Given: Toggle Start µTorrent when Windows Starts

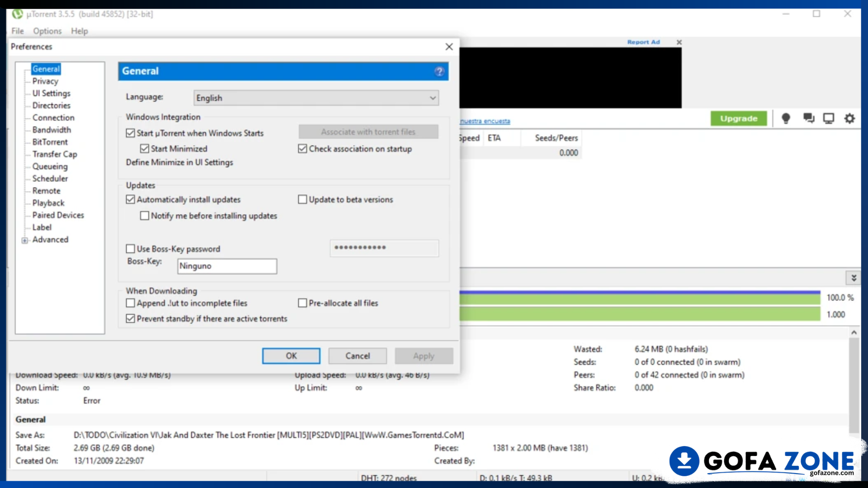Looking at the screenshot, I should tap(130, 133).
